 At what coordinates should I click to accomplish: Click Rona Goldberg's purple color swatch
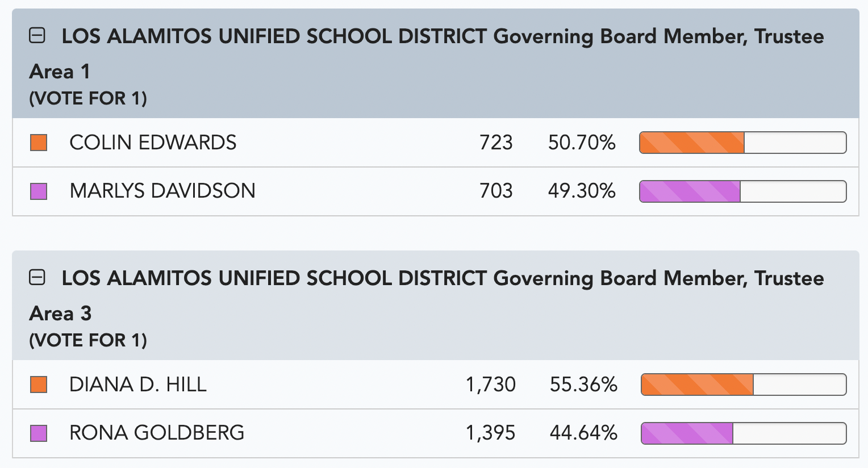tap(39, 433)
